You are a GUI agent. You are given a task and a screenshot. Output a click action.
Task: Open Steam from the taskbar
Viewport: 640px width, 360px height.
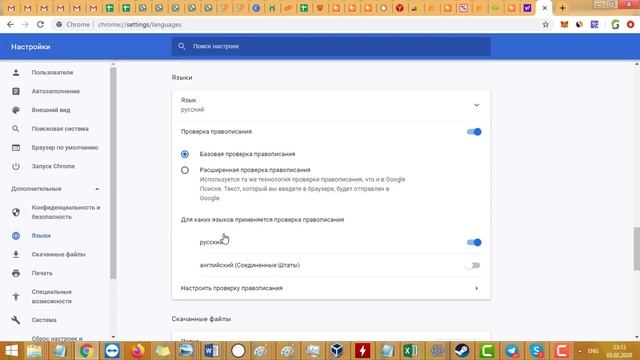462,351
